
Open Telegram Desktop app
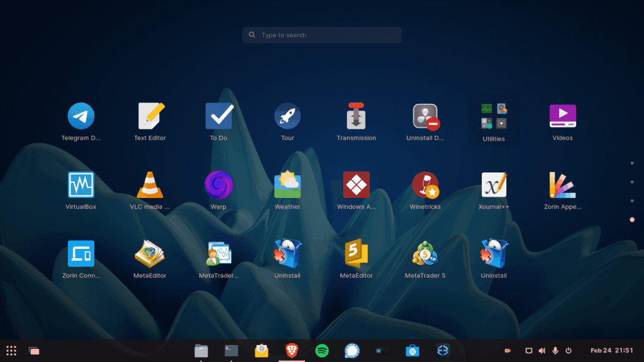(81, 116)
